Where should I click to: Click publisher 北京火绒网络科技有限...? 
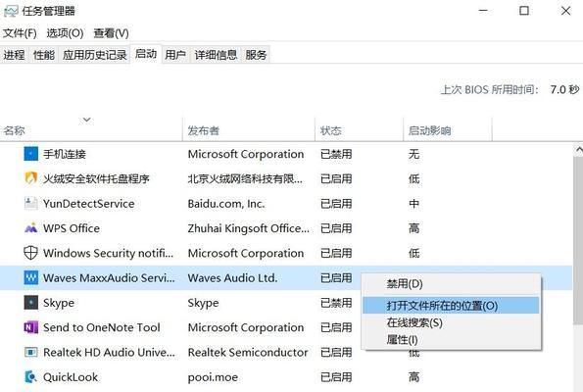245,179
